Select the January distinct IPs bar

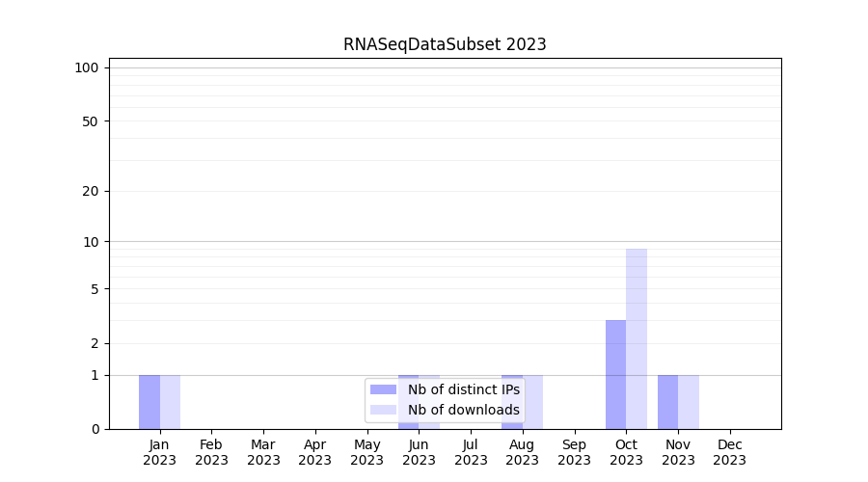(x=149, y=402)
